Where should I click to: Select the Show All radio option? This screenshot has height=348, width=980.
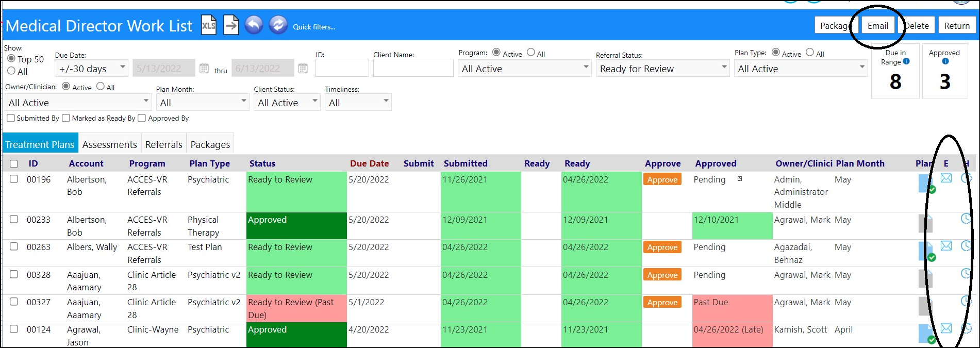(x=11, y=71)
